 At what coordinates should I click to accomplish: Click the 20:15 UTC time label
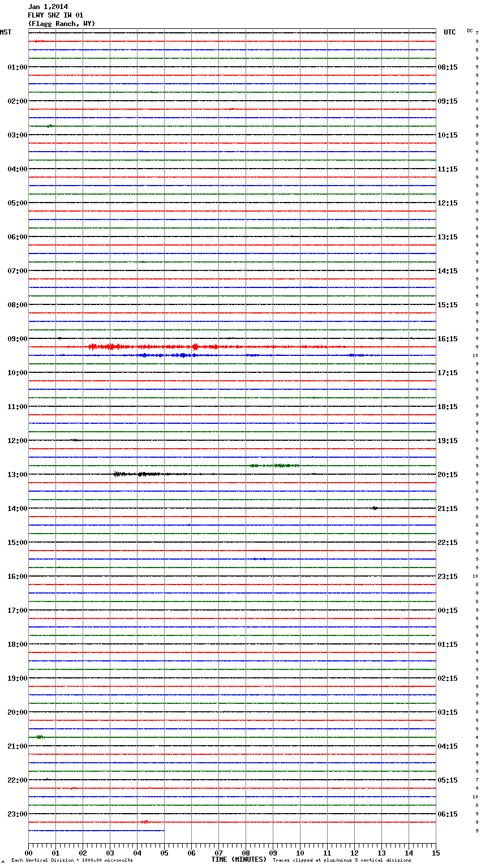coord(448,475)
